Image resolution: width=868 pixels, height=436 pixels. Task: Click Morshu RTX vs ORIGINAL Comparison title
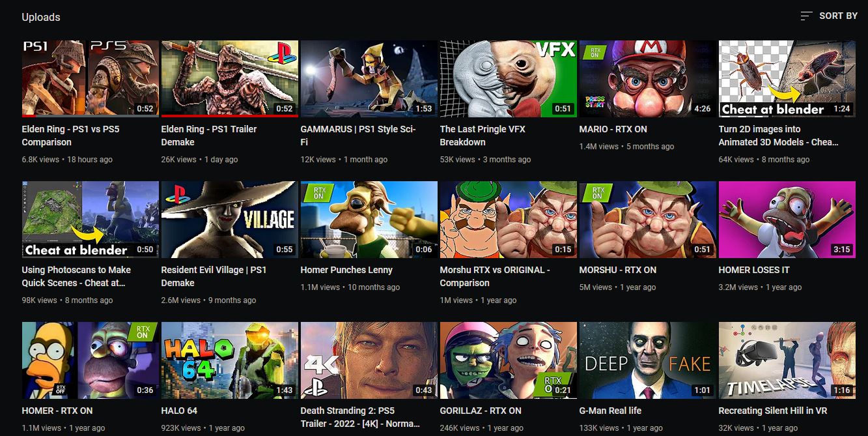point(494,276)
